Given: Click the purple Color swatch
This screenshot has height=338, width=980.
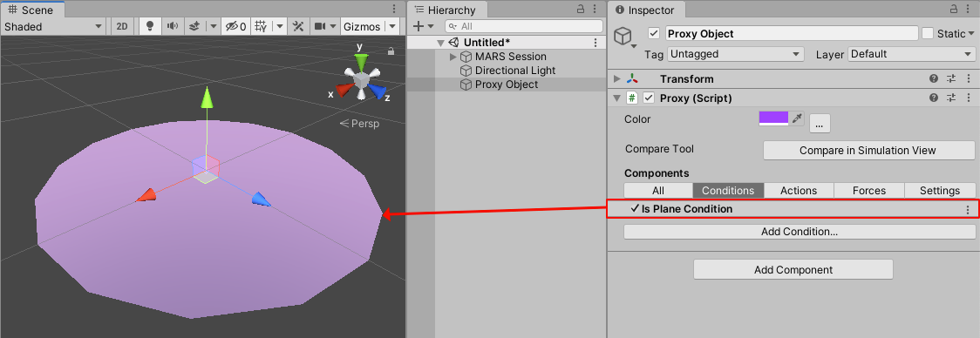Looking at the screenshot, I should 773,118.
